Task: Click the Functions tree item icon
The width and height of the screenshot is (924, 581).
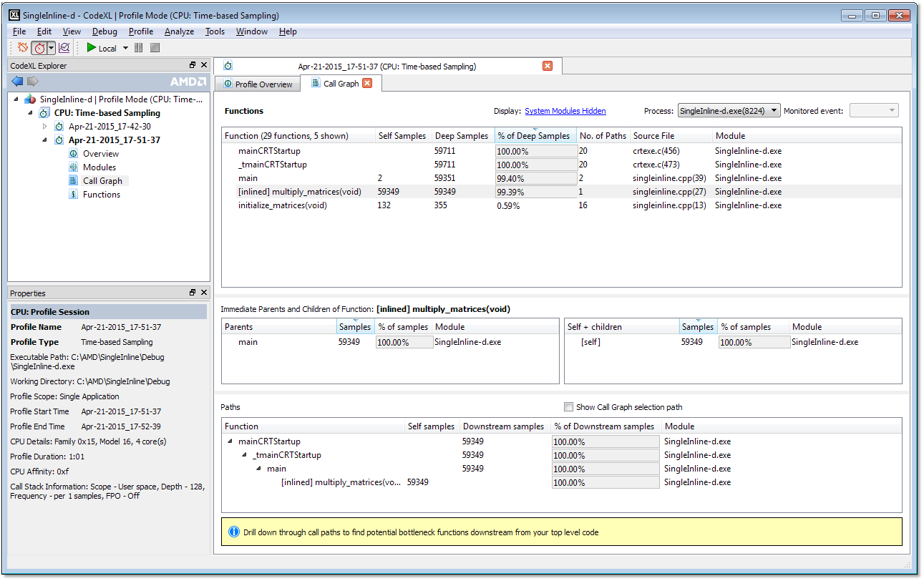Action: point(73,195)
